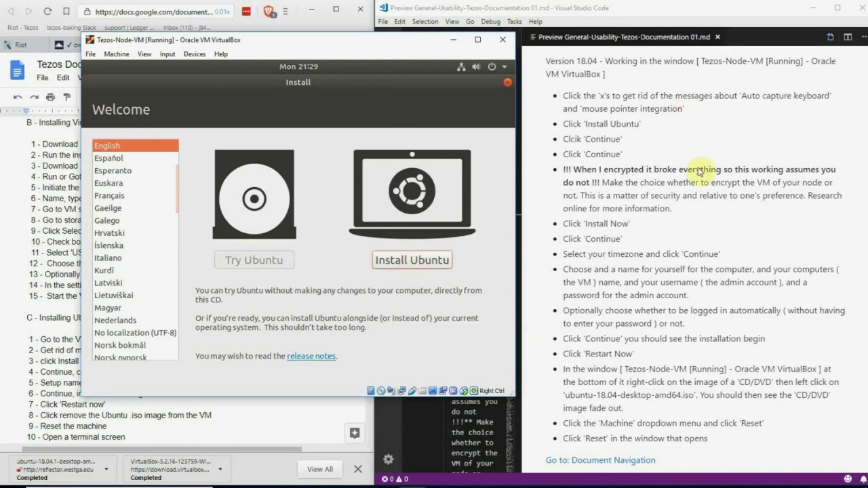The width and height of the screenshot is (868, 488).
Task: Open the Ubuntu system menu arrow
Action: coord(504,66)
